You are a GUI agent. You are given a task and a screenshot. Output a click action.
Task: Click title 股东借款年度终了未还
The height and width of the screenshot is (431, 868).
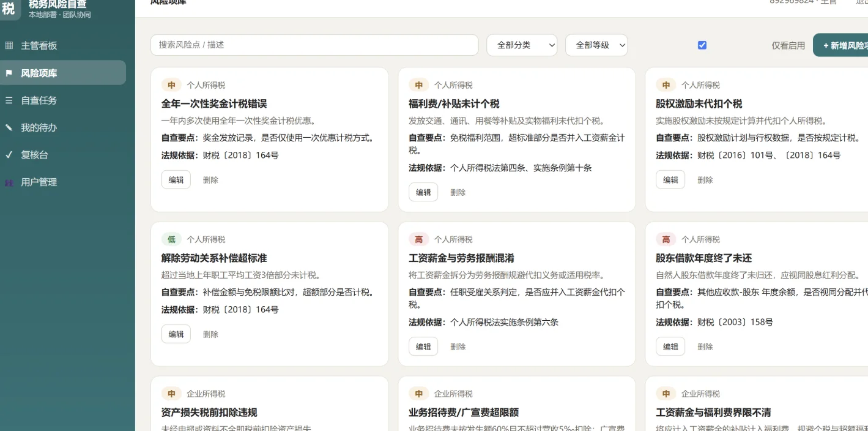click(x=703, y=258)
